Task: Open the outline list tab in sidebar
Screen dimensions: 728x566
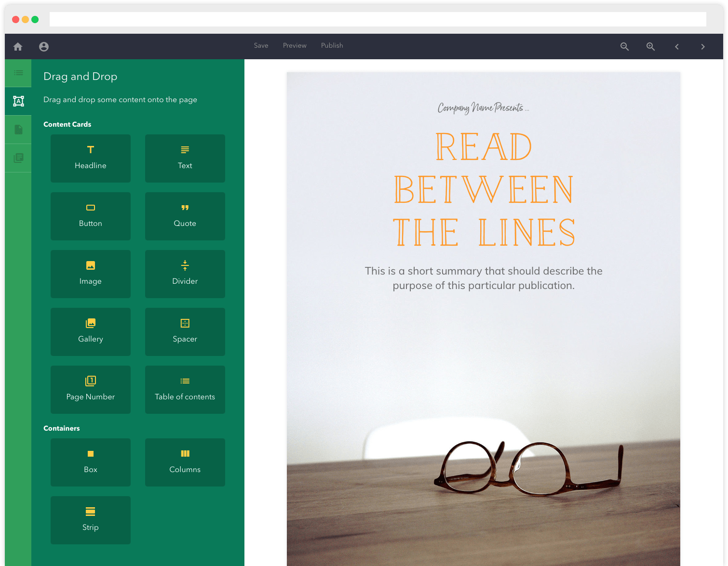Action: (x=18, y=73)
